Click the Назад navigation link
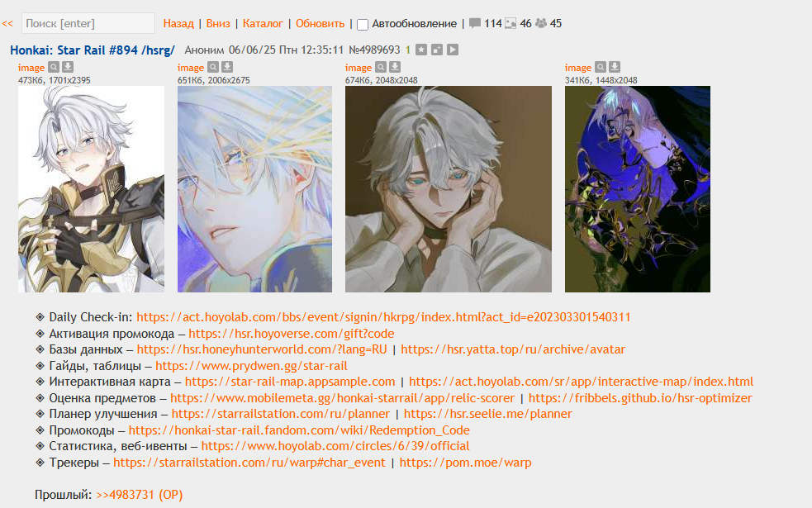This screenshot has height=508, width=812. coord(178,23)
